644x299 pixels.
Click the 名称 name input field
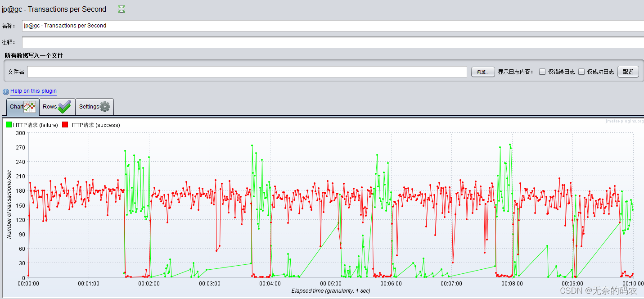[333, 26]
